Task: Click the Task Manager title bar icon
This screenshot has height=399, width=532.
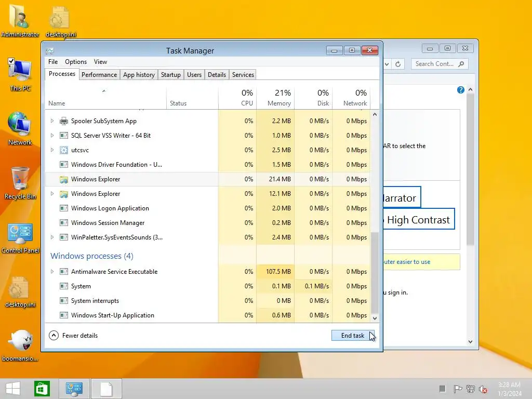Action: pyautogui.click(x=50, y=51)
